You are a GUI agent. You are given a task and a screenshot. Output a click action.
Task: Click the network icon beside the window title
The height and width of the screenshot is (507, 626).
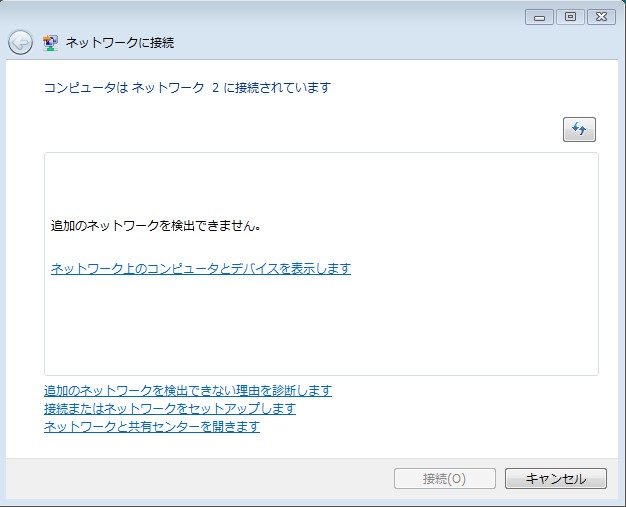50,43
